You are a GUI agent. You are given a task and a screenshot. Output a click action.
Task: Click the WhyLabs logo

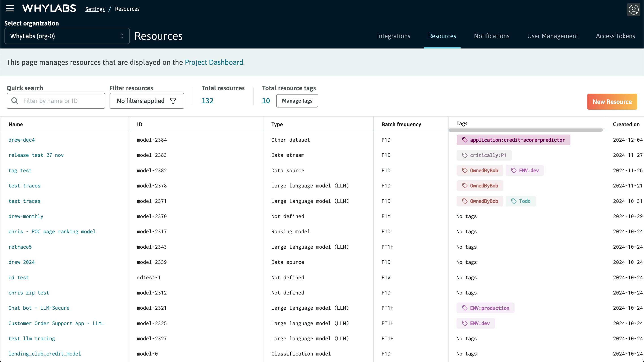[49, 8]
